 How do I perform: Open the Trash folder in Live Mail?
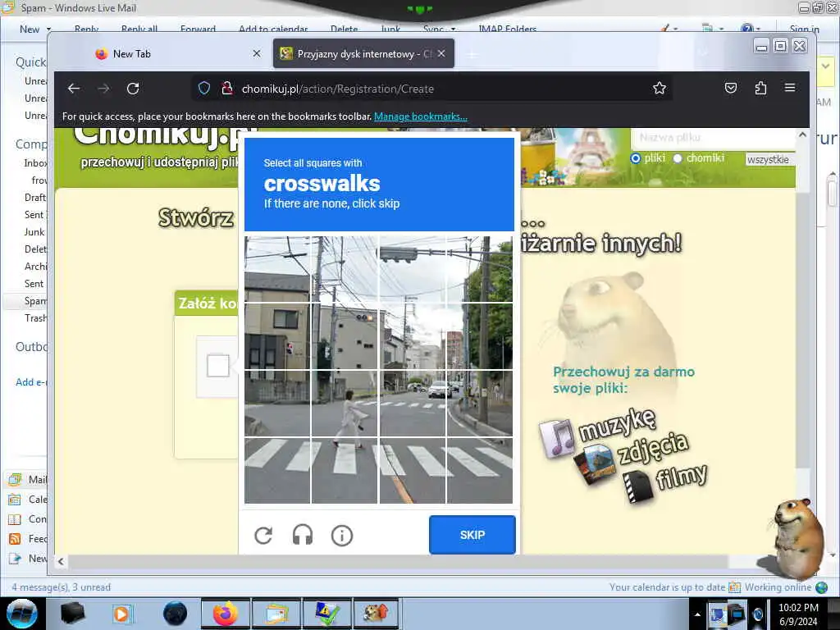(x=35, y=318)
